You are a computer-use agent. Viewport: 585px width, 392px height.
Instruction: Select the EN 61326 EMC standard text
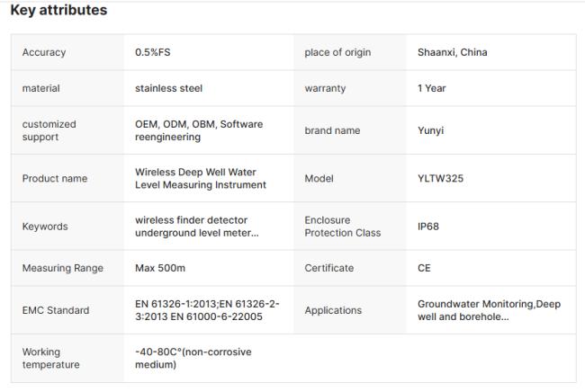[207, 310]
